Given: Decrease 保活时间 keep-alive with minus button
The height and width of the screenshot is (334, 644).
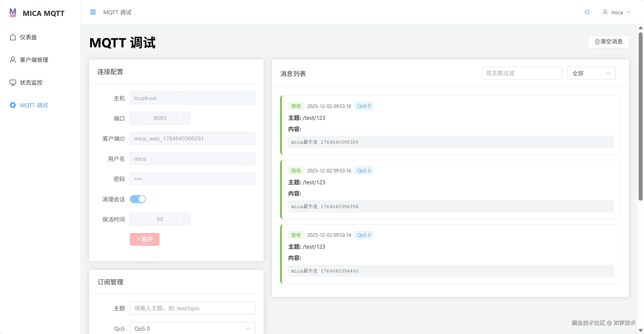Looking at the screenshot, I should coord(136,220).
